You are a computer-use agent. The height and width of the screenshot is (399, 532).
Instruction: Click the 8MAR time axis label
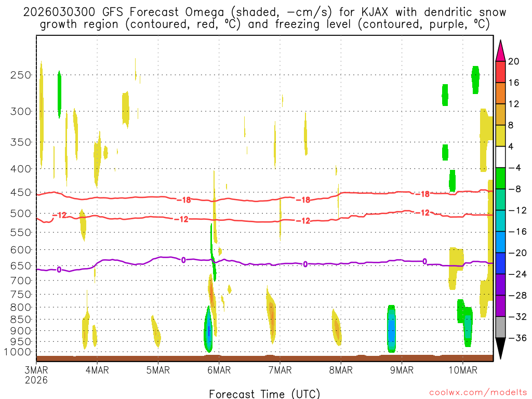click(341, 370)
